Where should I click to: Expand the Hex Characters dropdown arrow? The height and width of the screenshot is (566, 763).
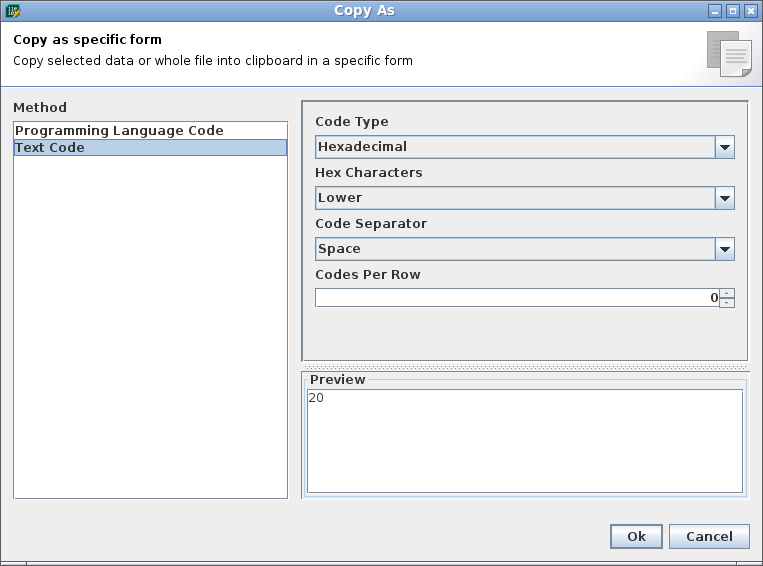point(725,198)
